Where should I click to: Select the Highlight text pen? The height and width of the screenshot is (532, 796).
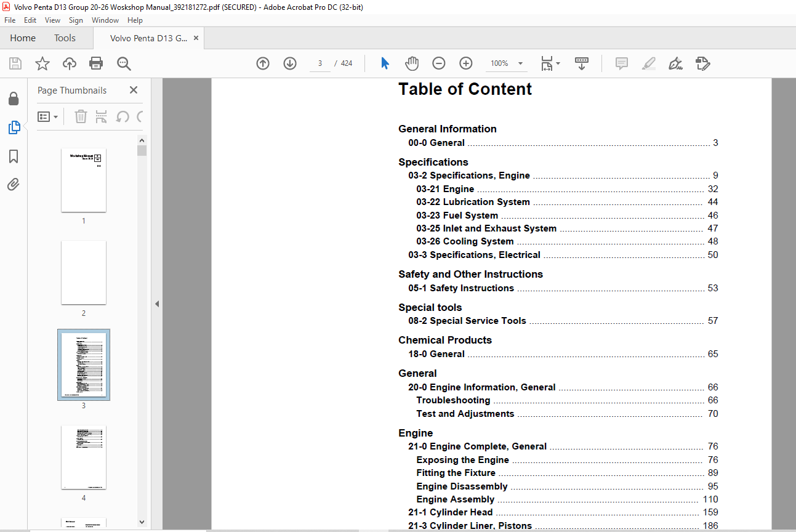point(649,63)
